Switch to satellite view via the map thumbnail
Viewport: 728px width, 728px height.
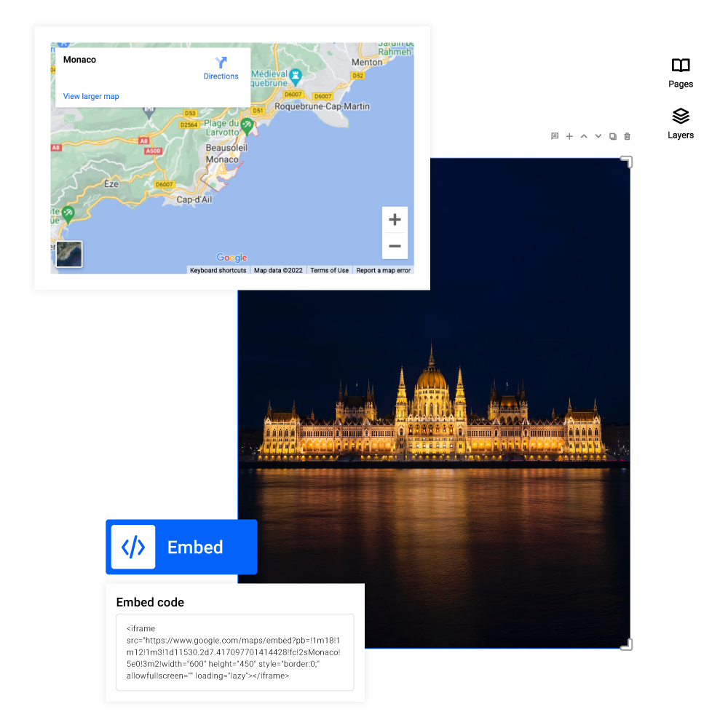tap(68, 254)
